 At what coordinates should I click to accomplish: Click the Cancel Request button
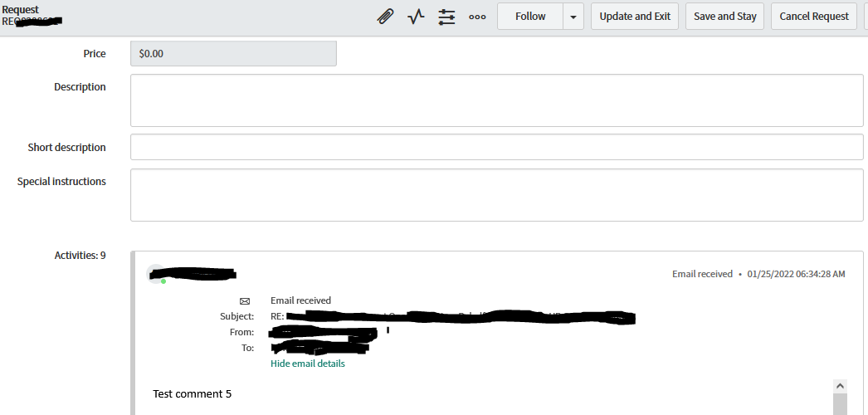click(814, 16)
